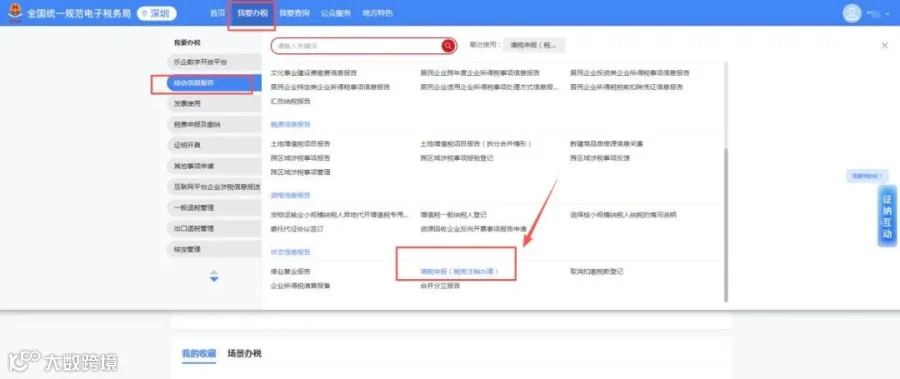Click the user avatar icon
Image resolution: width=900 pixels, height=379 pixels.
852,13
